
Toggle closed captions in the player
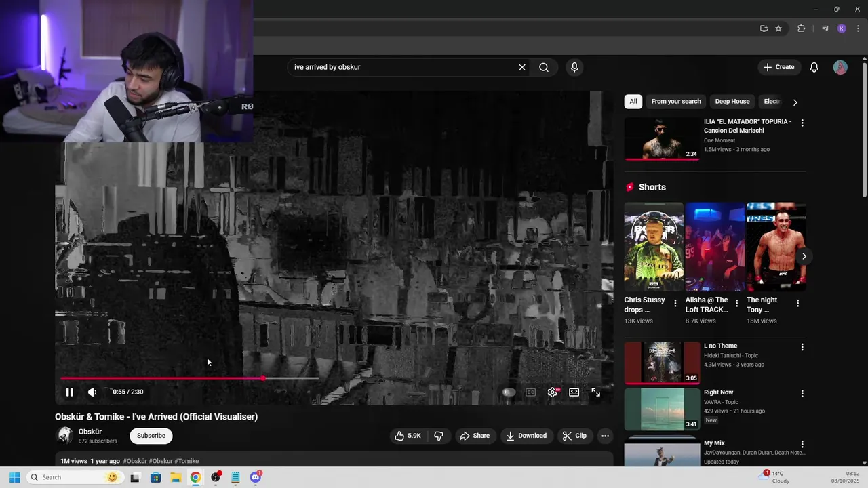pyautogui.click(x=531, y=392)
